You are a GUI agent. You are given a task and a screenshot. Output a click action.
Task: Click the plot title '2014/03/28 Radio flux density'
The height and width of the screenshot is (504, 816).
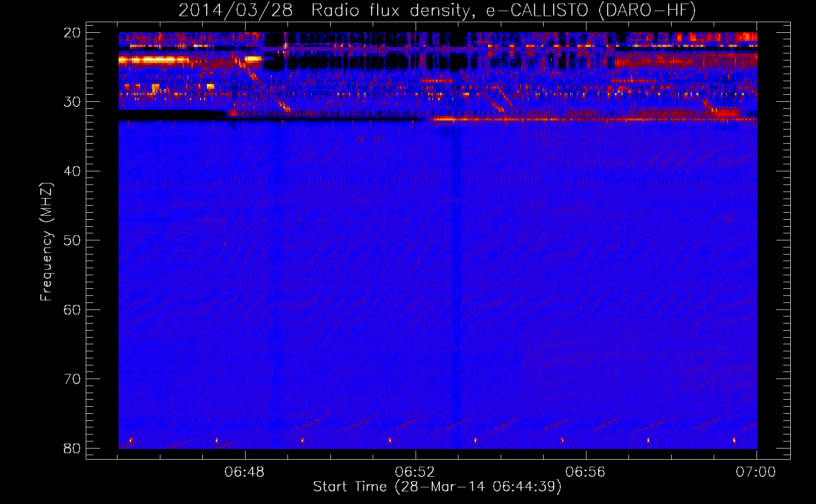tap(438, 11)
